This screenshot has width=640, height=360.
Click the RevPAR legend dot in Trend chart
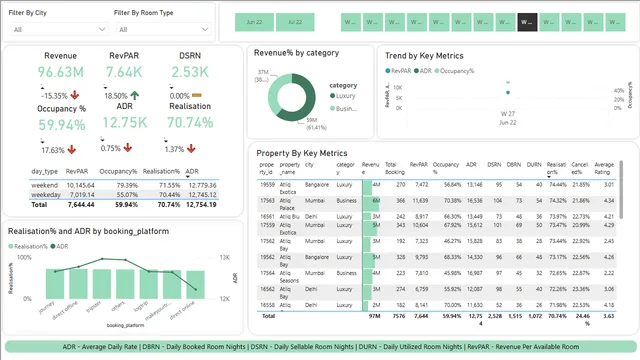388,71
